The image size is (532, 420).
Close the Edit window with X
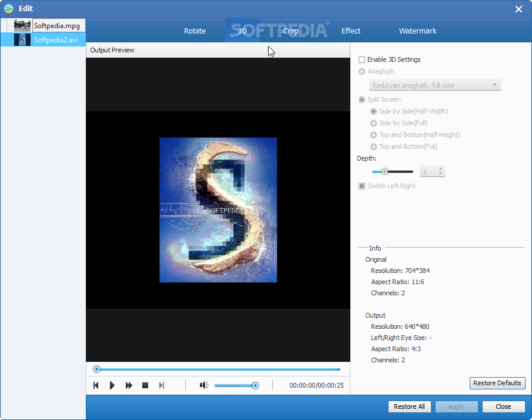[x=518, y=9]
